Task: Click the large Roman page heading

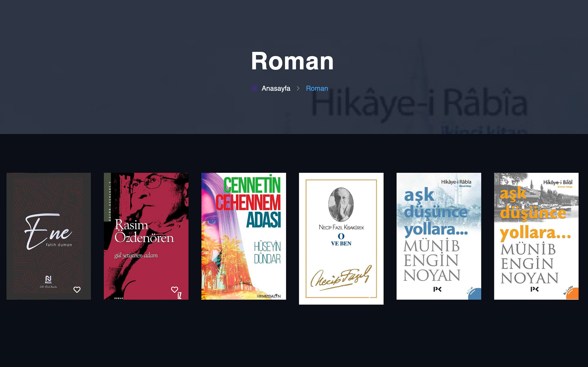Action: tap(292, 61)
